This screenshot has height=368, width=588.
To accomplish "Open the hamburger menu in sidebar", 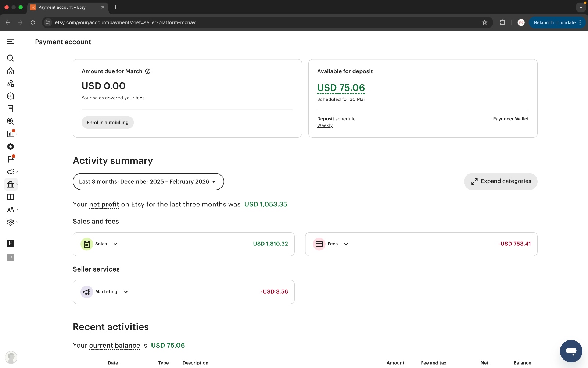I will coord(11,42).
